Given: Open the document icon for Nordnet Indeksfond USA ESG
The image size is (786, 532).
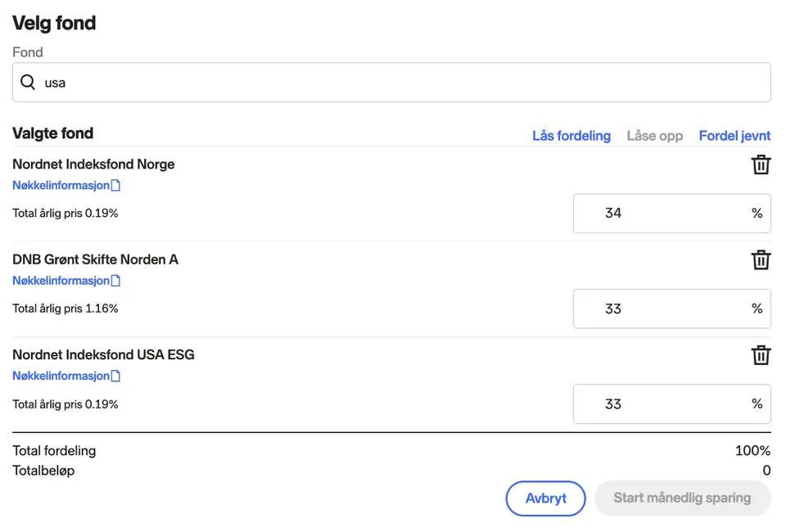Looking at the screenshot, I should point(115,376).
